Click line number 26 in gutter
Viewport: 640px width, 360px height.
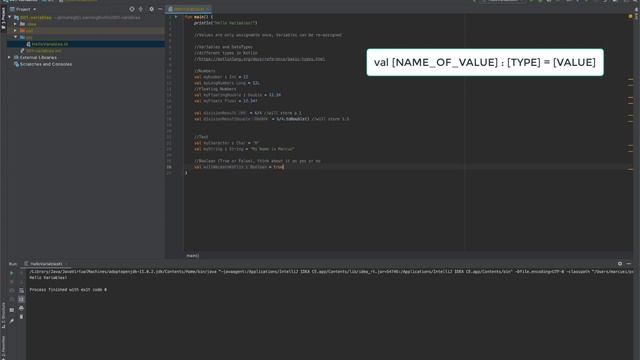[x=169, y=167]
